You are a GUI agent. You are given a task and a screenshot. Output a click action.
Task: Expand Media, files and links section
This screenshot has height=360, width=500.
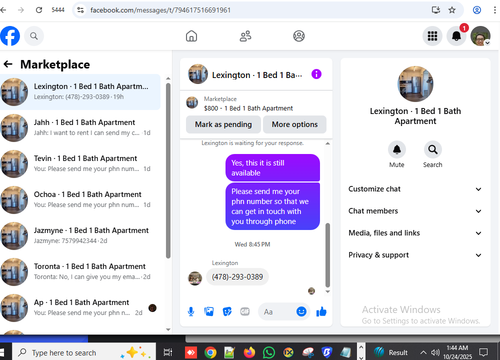(x=415, y=233)
